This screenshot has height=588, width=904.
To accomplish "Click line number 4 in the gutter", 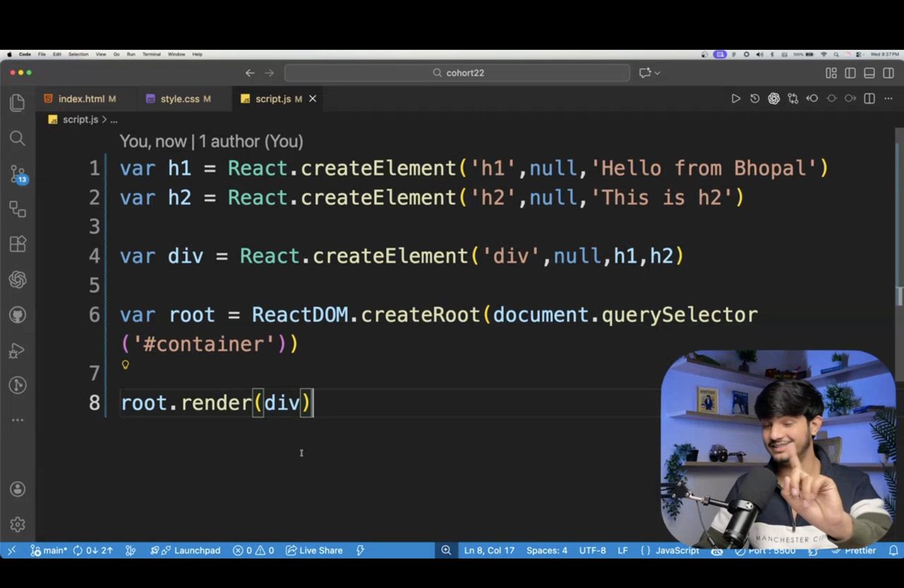I will [94, 256].
